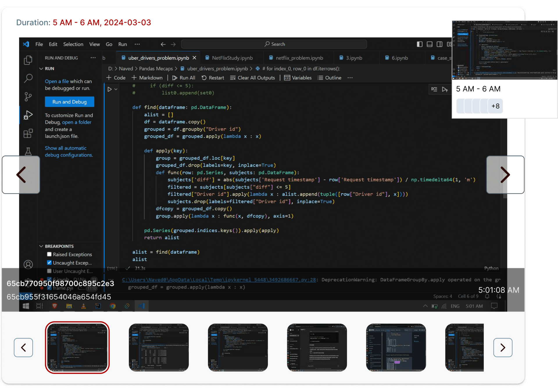Open notebook toolbar more actions ellipsis
This screenshot has height=392, width=558.
pyautogui.click(x=350, y=78)
